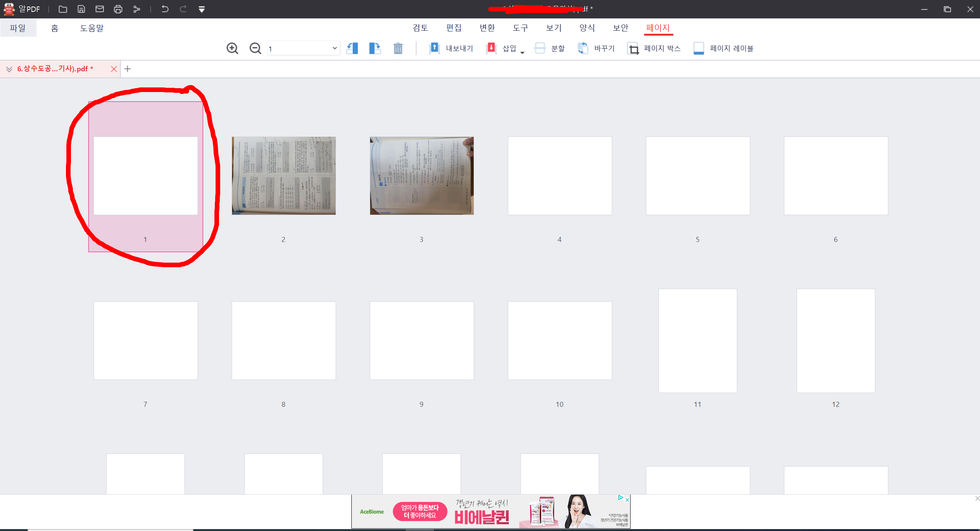The width and height of the screenshot is (980, 531).
Task: Select the 페이지 tab
Action: tap(658, 28)
